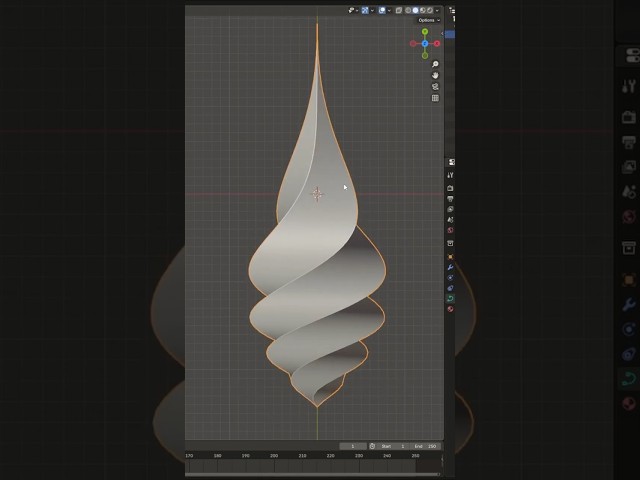Snap view to positive X axis gizmo
The width and height of the screenshot is (640, 480).
coord(437,43)
